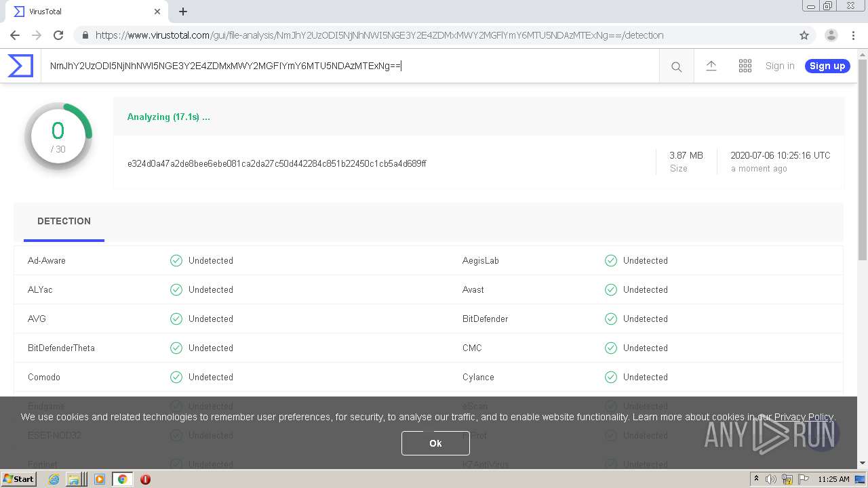Click the red Opera-style taskbar icon
The height and width of the screenshot is (488, 868).
(x=145, y=479)
